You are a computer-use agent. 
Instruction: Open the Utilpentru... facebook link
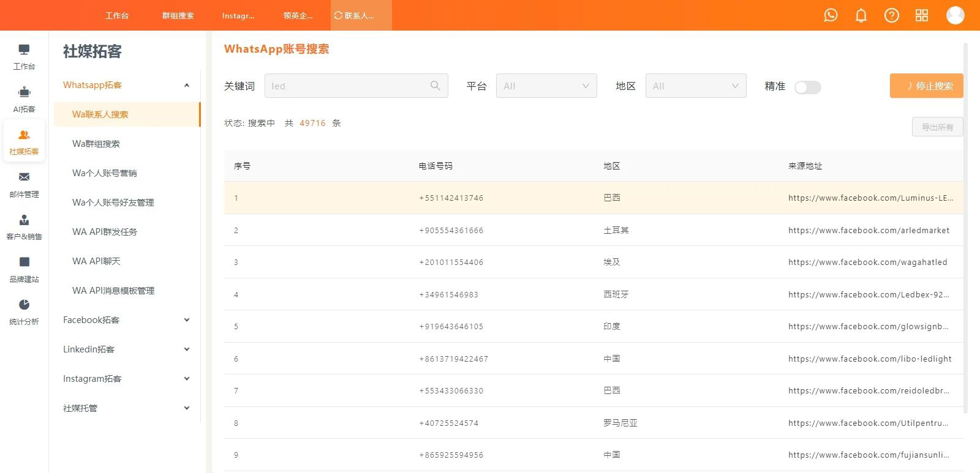point(868,423)
